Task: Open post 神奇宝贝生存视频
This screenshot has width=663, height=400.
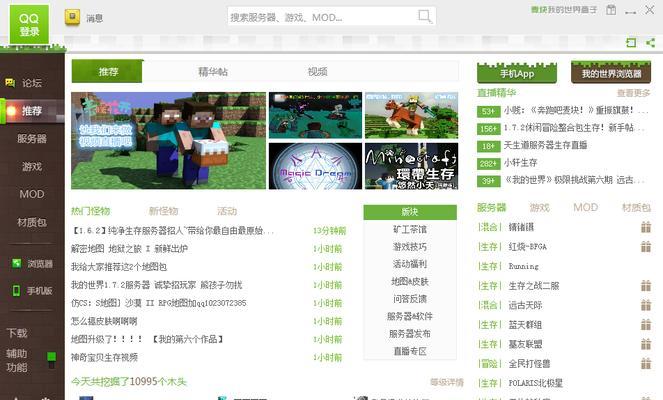Action: click(x=104, y=357)
